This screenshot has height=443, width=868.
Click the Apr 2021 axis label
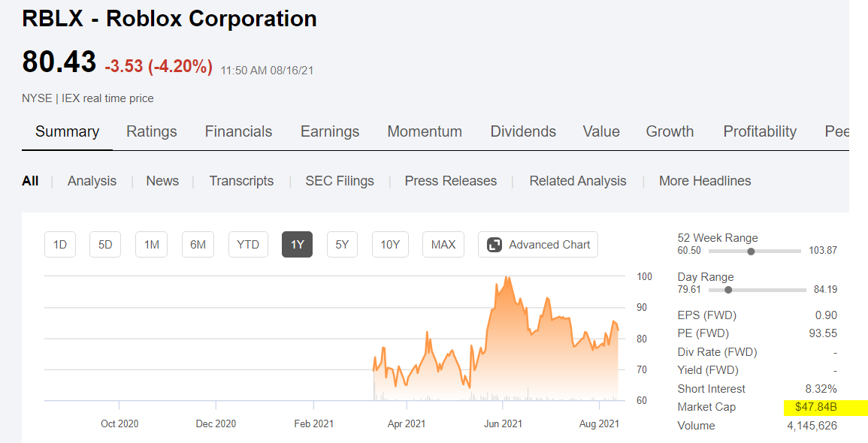(x=407, y=423)
